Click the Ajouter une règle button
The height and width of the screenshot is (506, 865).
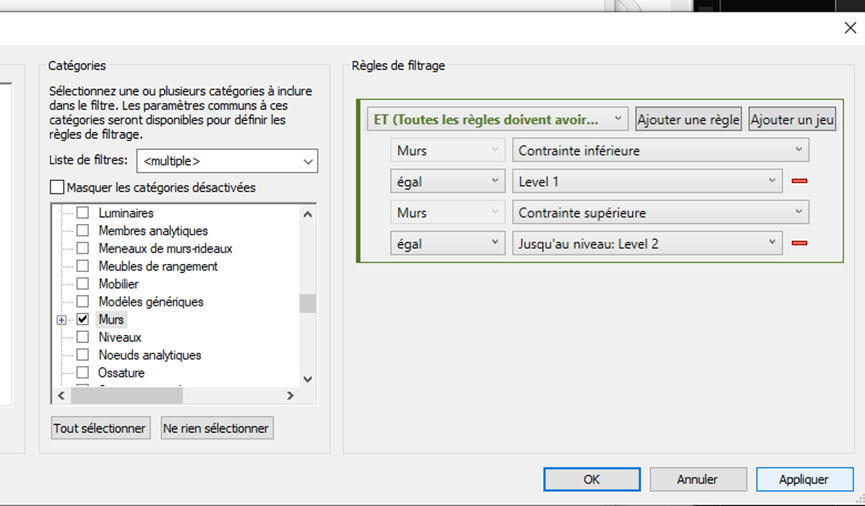688,120
